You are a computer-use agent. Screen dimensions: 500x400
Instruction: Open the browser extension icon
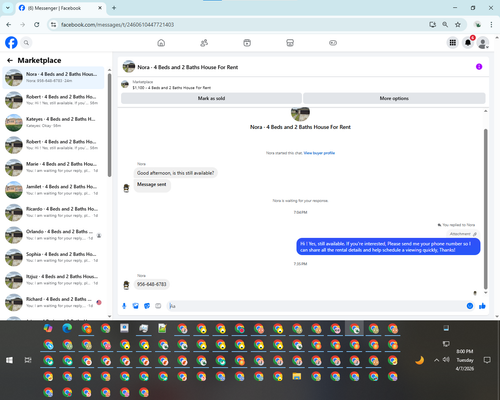click(478, 24)
